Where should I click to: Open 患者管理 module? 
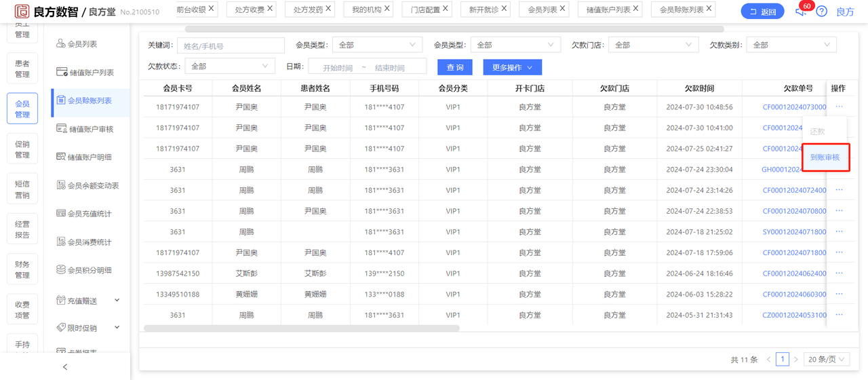coord(22,69)
